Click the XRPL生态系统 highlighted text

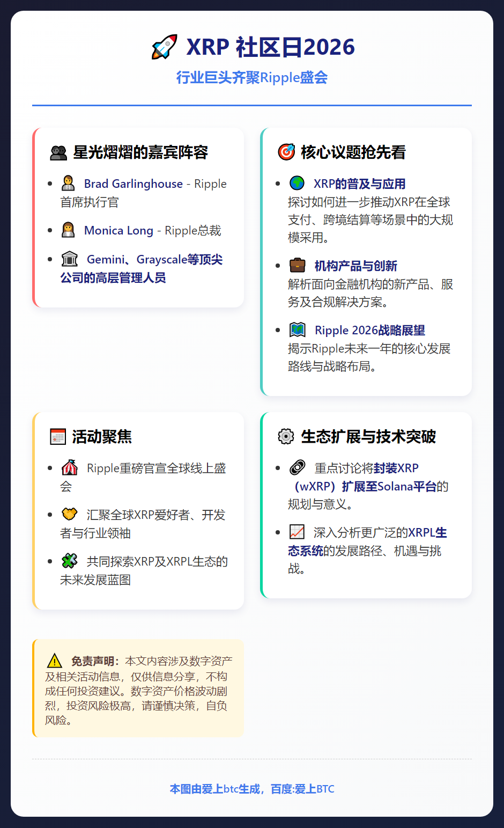[367, 541]
